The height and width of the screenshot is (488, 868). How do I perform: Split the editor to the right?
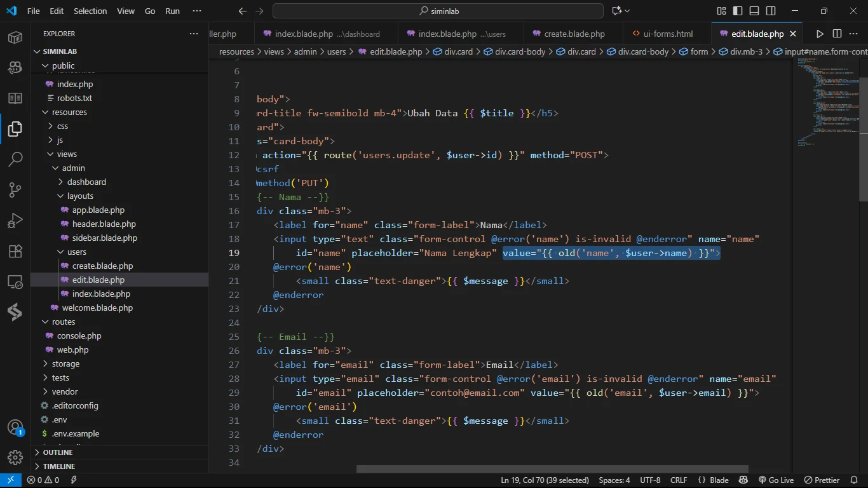click(x=837, y=34)
